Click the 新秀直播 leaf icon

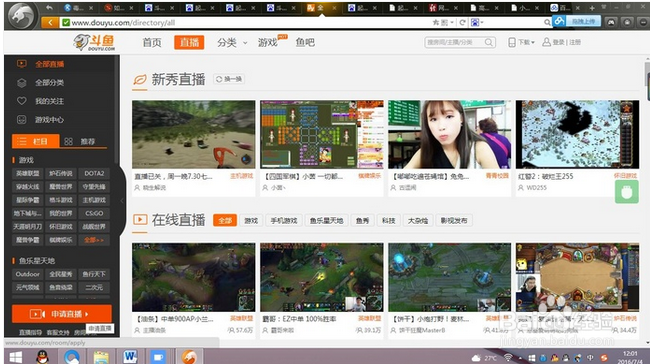click(140, 79)
